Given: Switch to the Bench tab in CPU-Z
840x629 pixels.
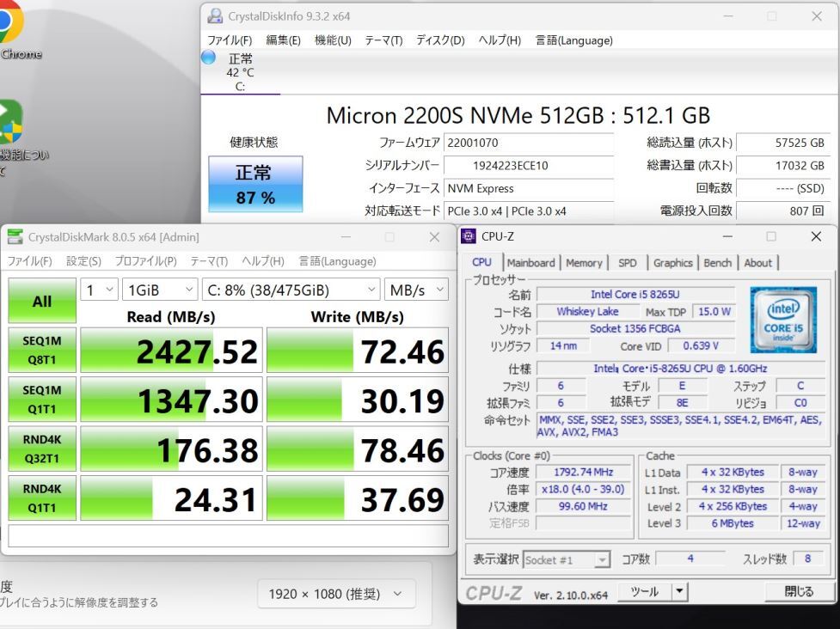Looking at the screenshot, I should [x=717, y=263].
